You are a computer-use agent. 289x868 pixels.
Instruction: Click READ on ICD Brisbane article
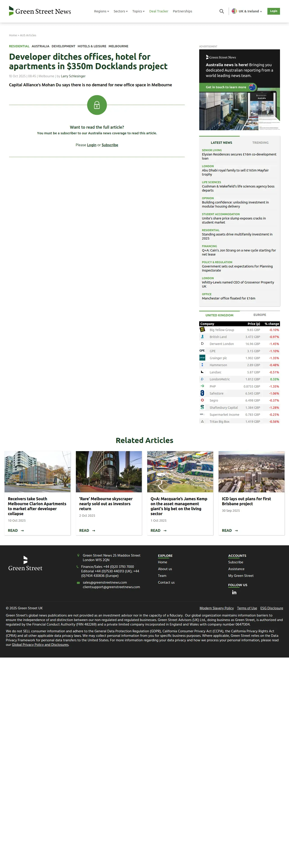coord(230,530)
